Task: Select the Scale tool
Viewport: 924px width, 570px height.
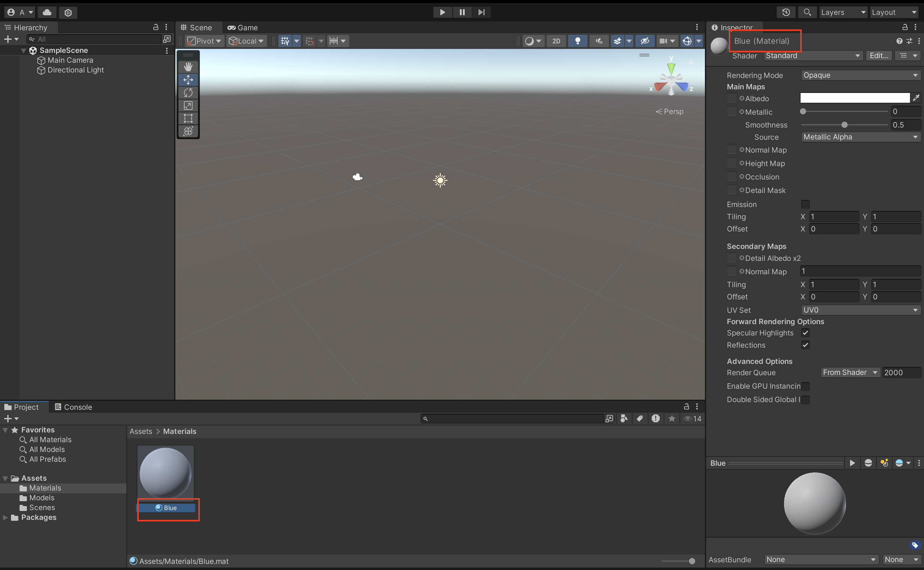Action: click(x=188, y=105)
